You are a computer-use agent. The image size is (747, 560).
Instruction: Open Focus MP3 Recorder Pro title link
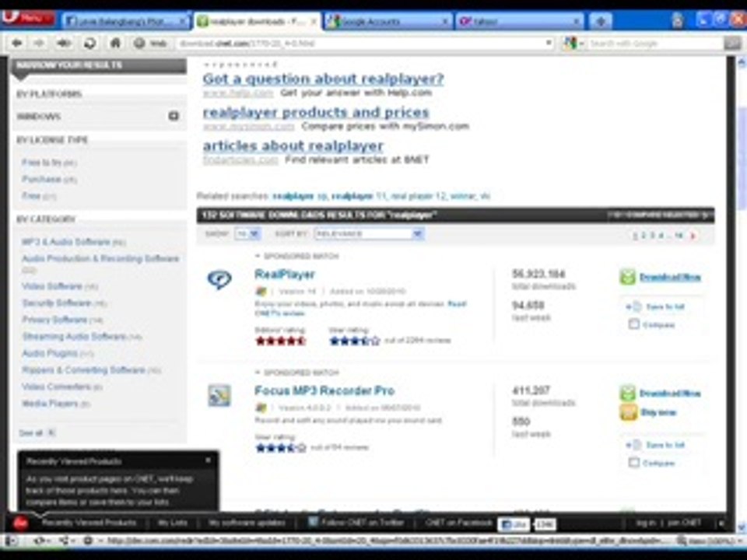tap(324, 390)
